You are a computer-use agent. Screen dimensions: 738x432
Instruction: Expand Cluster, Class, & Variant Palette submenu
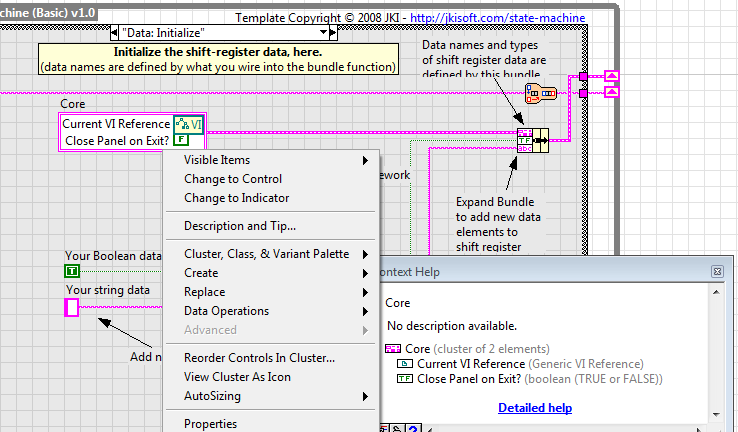273,254
